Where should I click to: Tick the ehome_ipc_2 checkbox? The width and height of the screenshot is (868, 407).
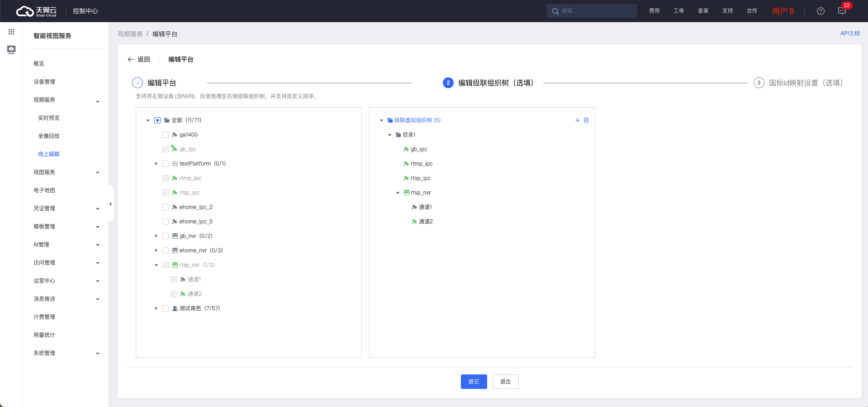click(x=166, y=207)
